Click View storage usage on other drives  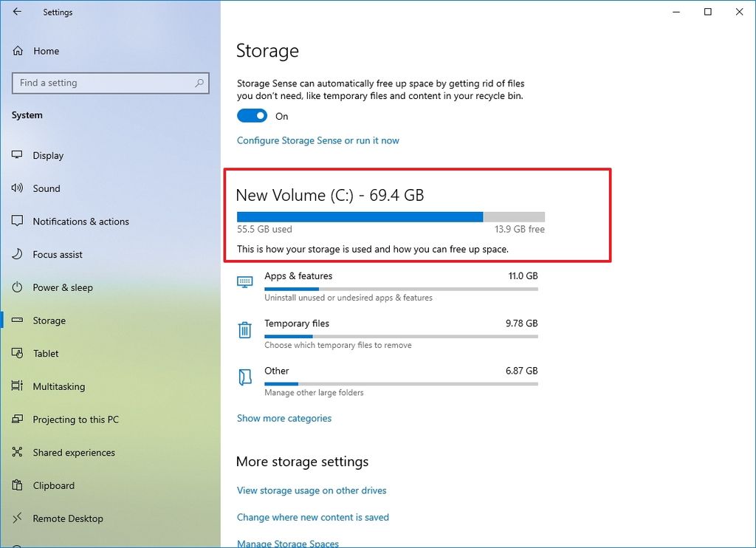pyautogui.click(x=311, y=490)
